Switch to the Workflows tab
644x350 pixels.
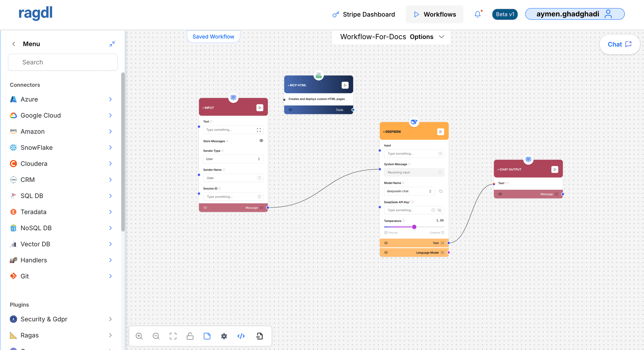(434, 14)
